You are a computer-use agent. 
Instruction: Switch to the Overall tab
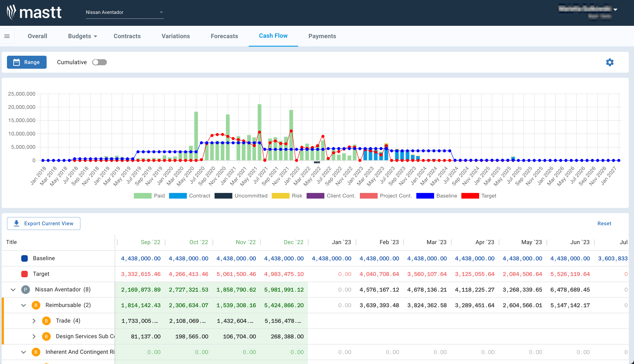click(38, 36)
